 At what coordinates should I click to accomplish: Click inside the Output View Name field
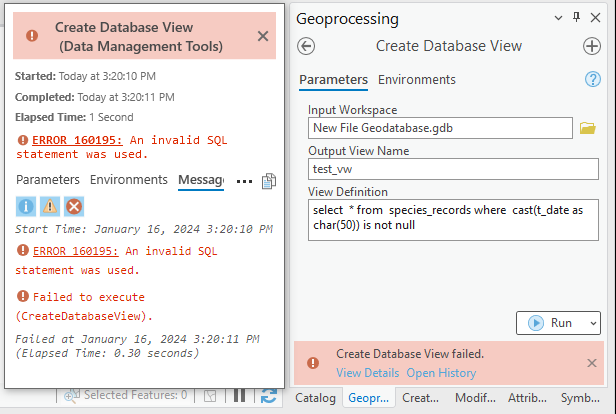452,170
